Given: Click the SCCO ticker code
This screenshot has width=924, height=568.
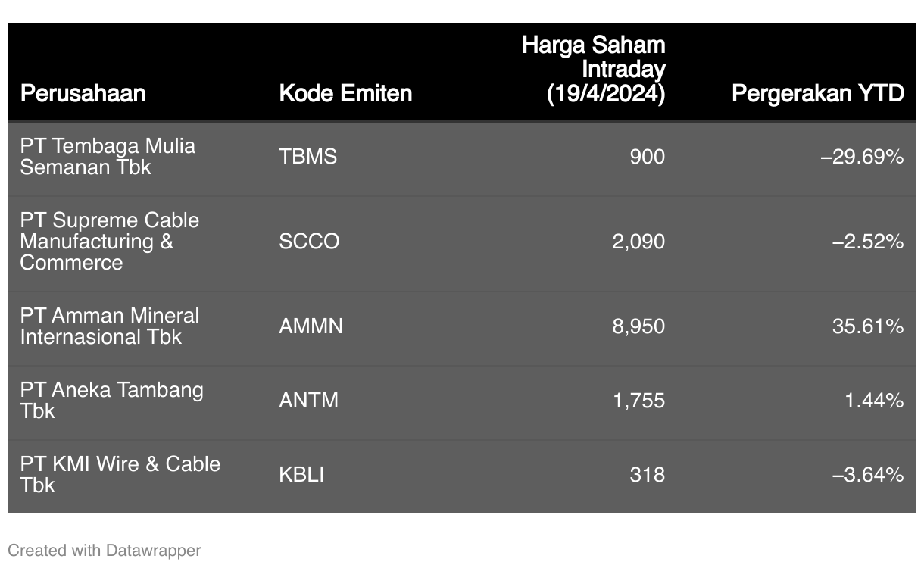Looking at the screenshot, I should tap(309, 242).
